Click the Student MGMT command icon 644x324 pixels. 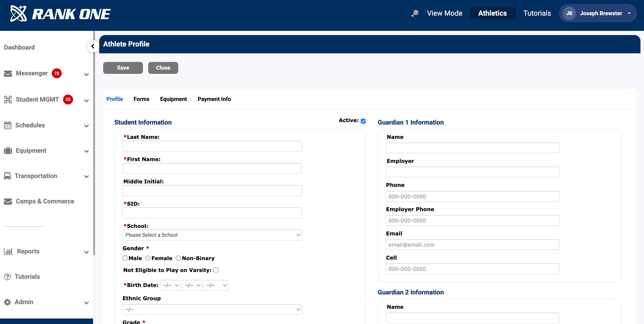8,99
